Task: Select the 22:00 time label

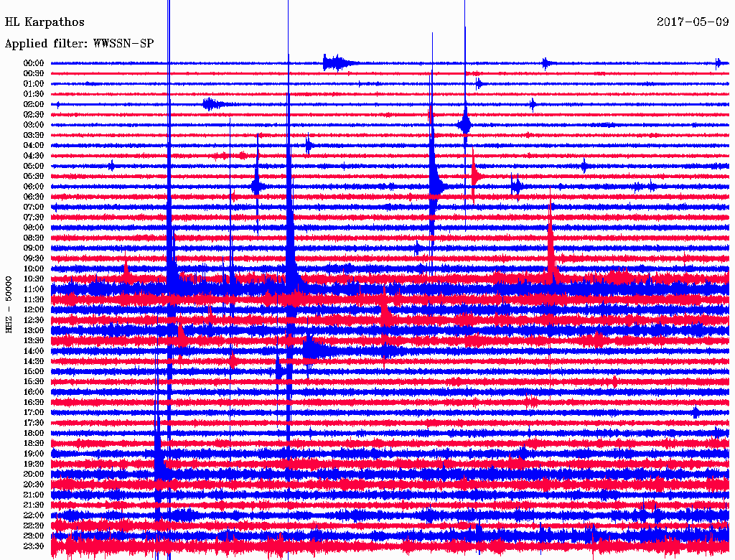Action: point(34,515)
